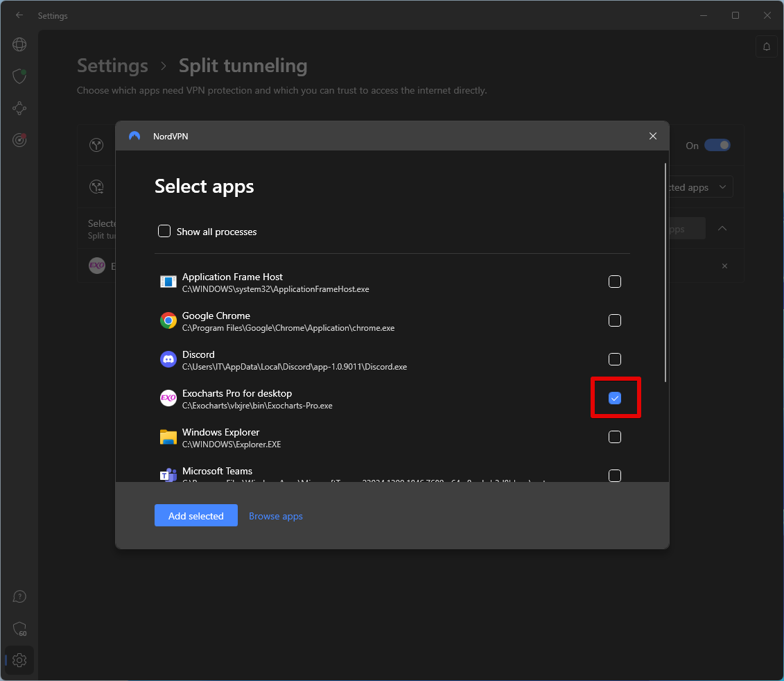Remove Exocharts from selected apps list
Image resolution: width=784 pixels, height=681 pixels.
click(724, 266)
